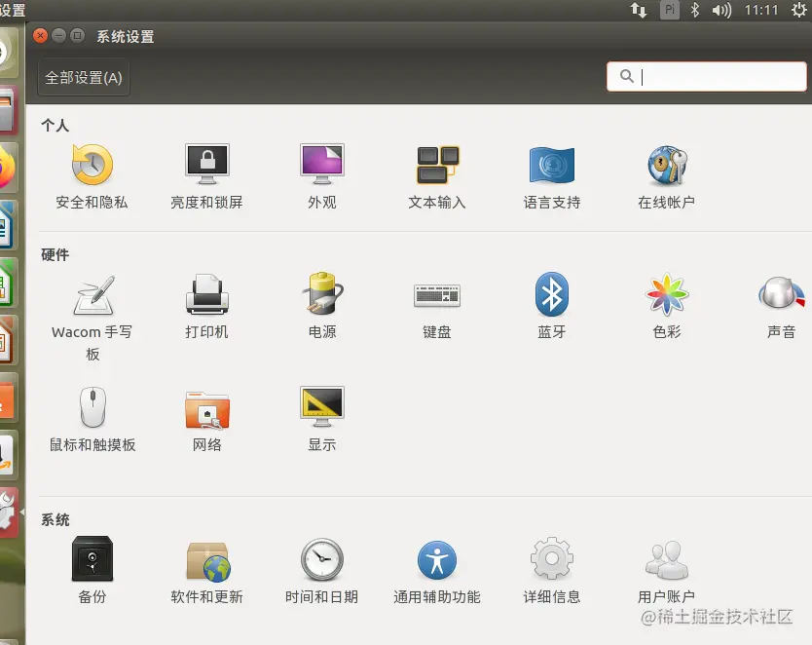Open 在线帐户 settings
The height and width of the screenshot is (645, 812).
pyautogui.click(x=667, y=176)
